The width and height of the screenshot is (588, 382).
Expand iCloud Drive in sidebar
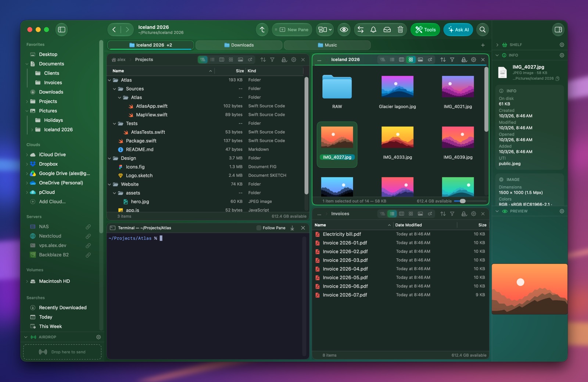[27, 155]
